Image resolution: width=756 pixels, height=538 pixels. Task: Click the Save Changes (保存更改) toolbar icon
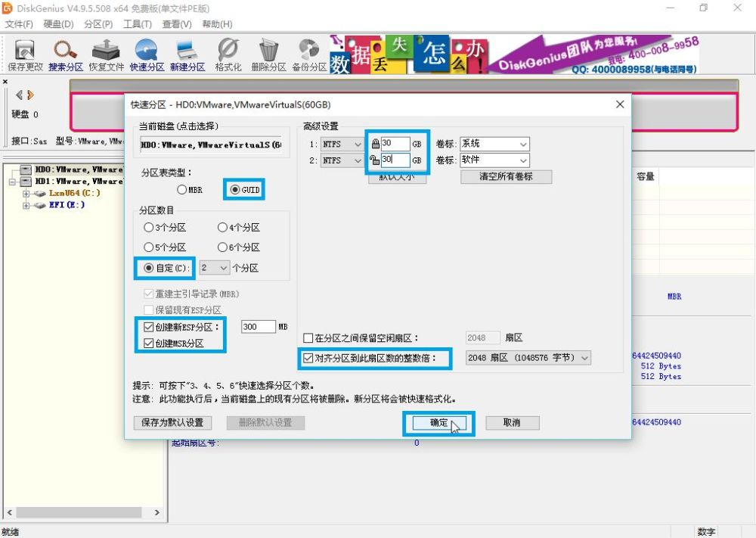pyautogui.click(x=25, y=55)
